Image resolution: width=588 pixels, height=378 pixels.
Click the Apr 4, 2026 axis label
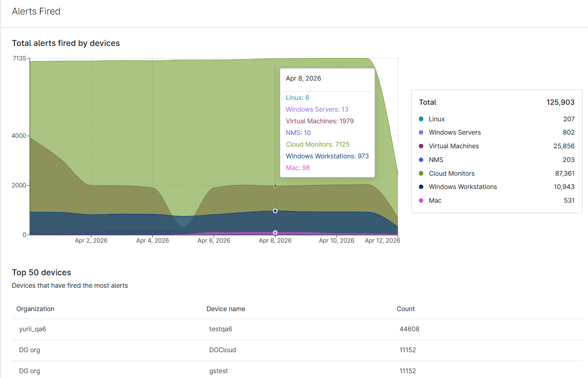(x=153, y=241)
